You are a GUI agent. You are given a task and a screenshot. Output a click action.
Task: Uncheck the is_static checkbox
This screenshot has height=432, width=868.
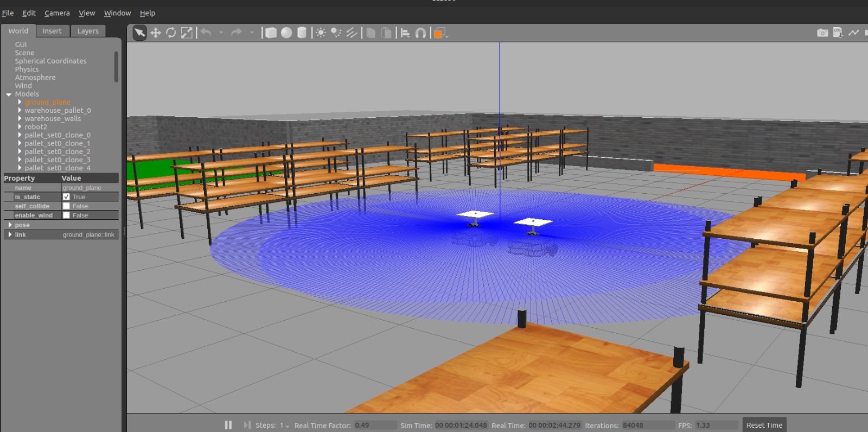pos(66,197)
